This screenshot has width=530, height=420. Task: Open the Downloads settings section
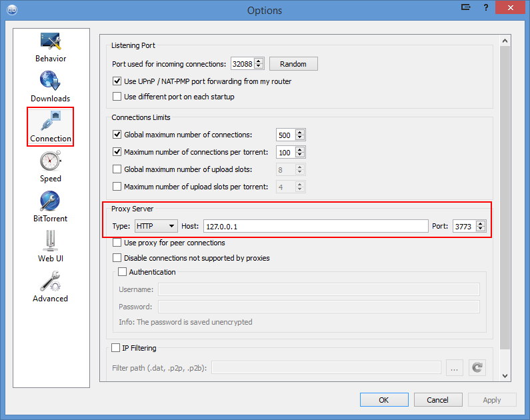tap(51, 87)
